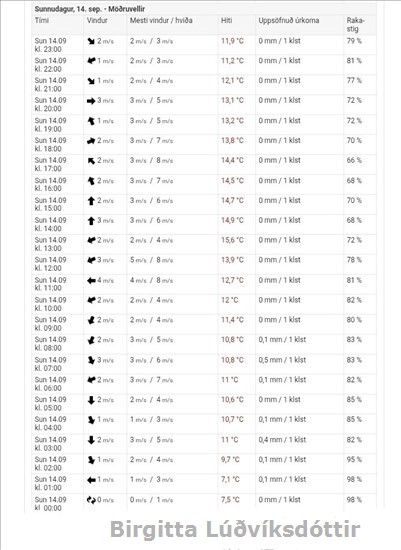Image resolution: width=401 pixels, height=550 pixels.
Task: Click the downward wind arrow at 03:00
Action: 91,440
